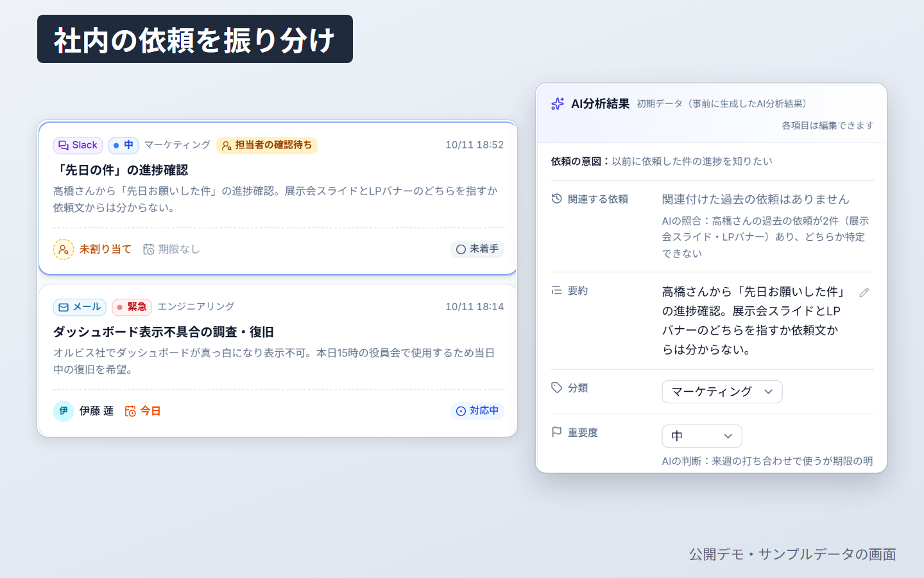Click the エンジニアリング label on second card
This screenshot has width=924, height=578.
click(196, 307)
